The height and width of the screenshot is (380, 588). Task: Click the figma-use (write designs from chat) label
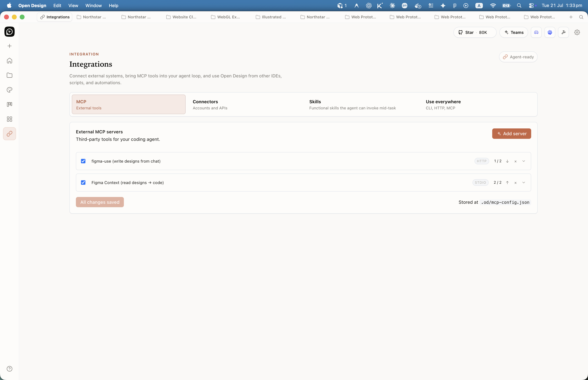(126, 161)
